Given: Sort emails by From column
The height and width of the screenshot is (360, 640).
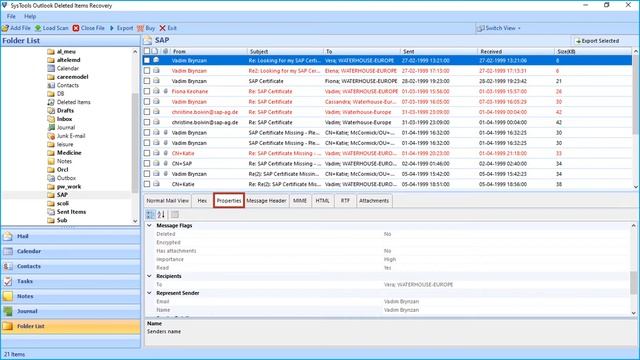Looking at the screenshot, I should (x=209, y=51).
